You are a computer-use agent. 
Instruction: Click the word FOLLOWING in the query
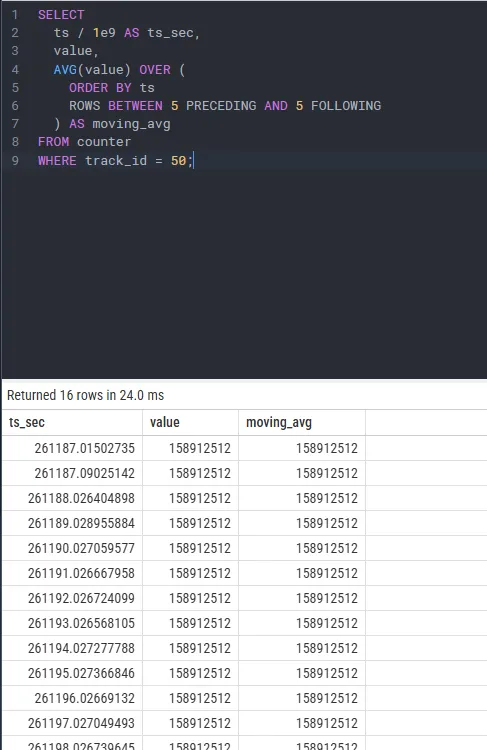click(x=346, y=106)
